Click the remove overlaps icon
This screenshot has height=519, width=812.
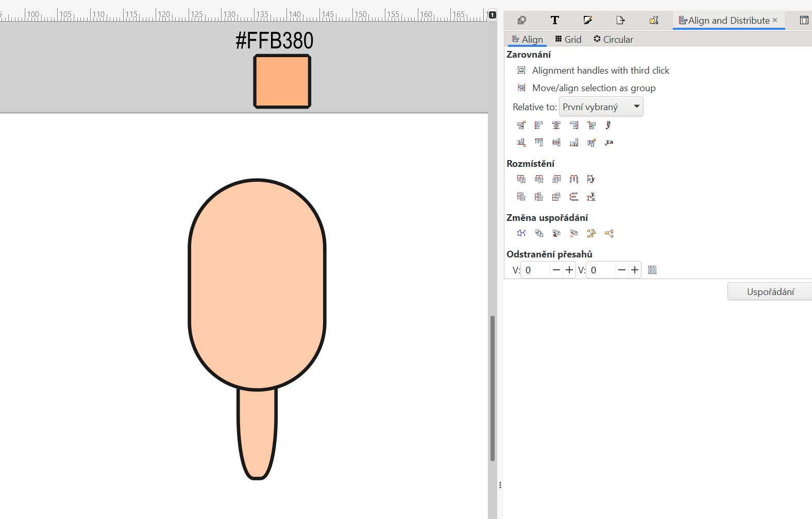[652, 270]
